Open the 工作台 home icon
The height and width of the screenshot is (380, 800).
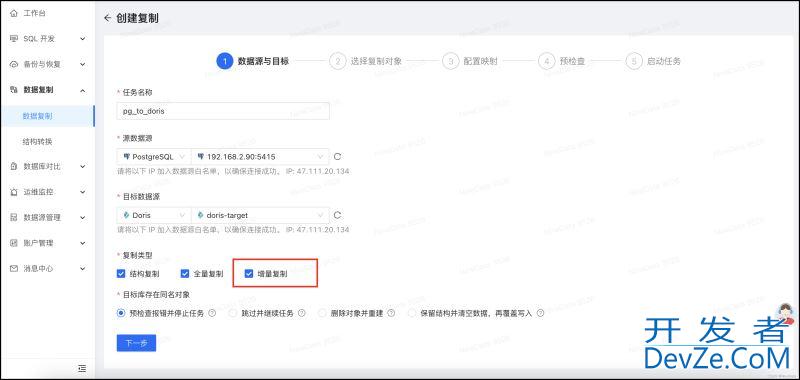(x=14, y=13)
